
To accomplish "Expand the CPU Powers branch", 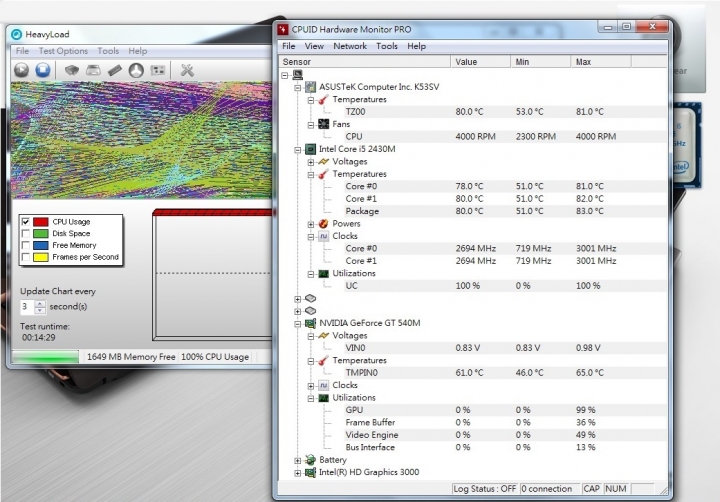I will [x=311, y=224].
